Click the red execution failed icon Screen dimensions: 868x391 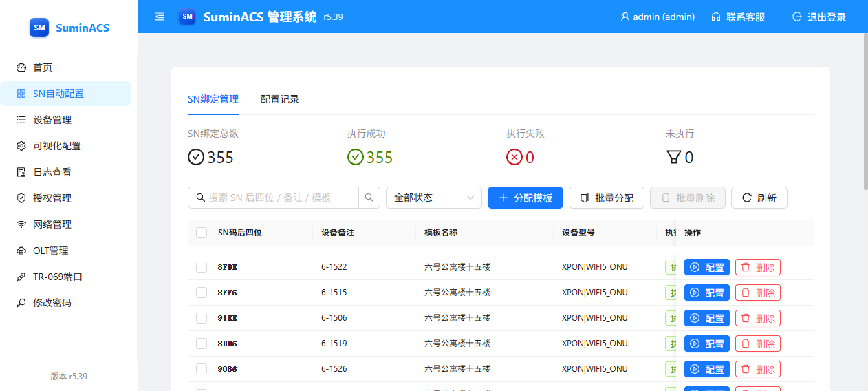[514, 157]
